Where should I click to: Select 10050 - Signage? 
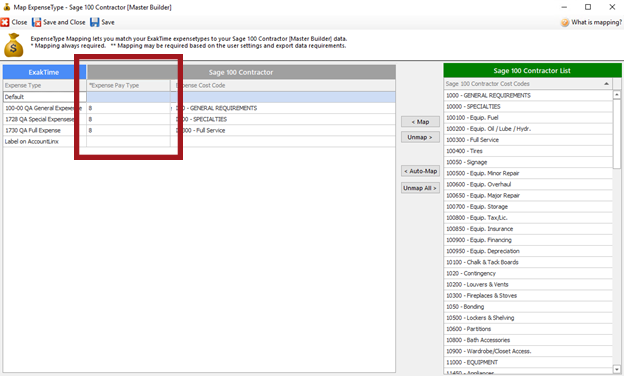[x=528, y=162]
